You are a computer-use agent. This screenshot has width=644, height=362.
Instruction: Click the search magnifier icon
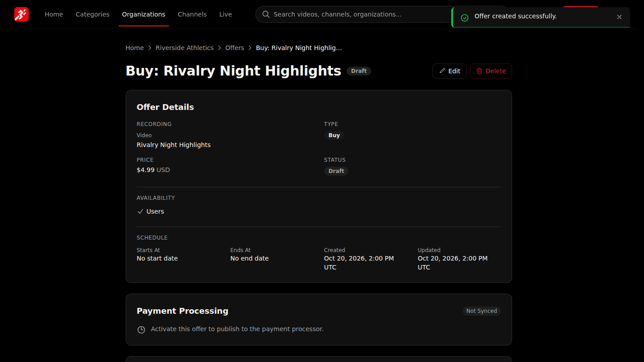pyautogui.click(x=266, y=14)
